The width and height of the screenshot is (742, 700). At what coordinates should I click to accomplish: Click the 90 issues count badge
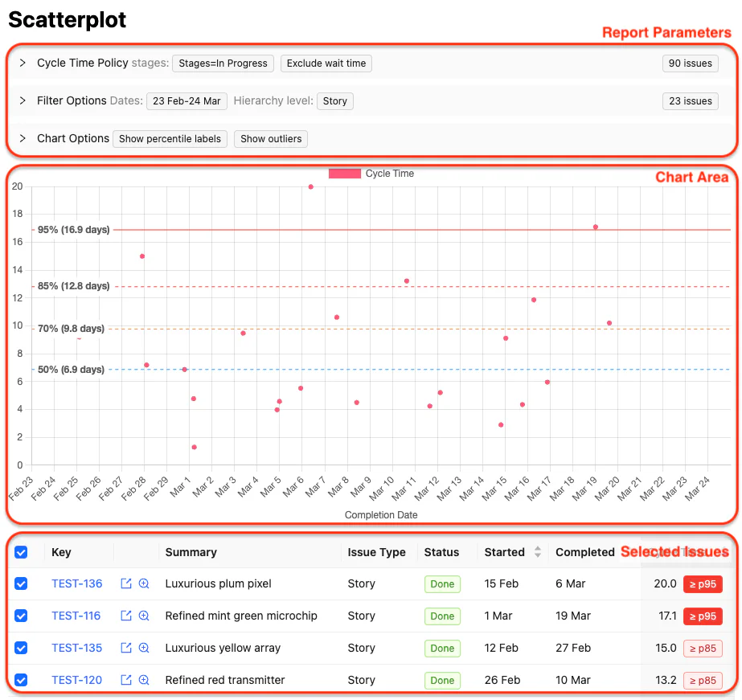click(x=691, y=63)
